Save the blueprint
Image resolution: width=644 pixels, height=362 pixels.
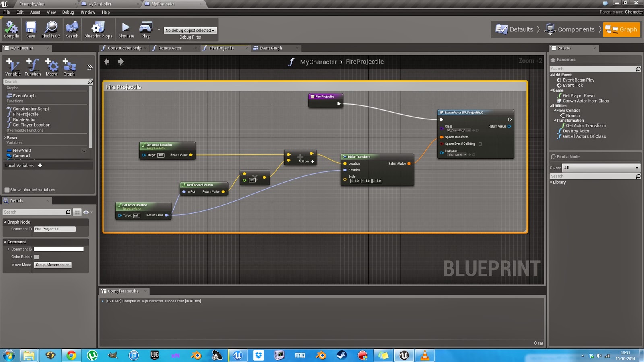pyautogui.click(x=30, y=29)
